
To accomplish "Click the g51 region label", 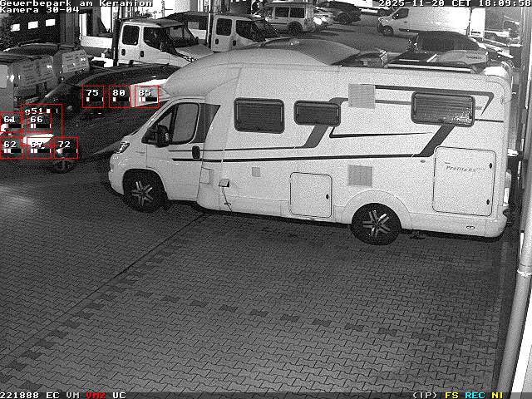I will click(34, 110).
